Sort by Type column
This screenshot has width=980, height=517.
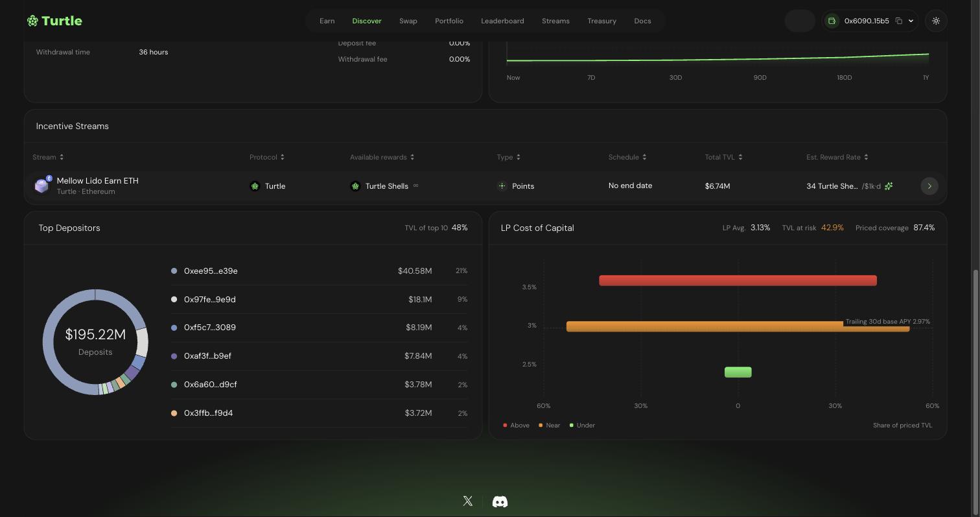(509, 157)
